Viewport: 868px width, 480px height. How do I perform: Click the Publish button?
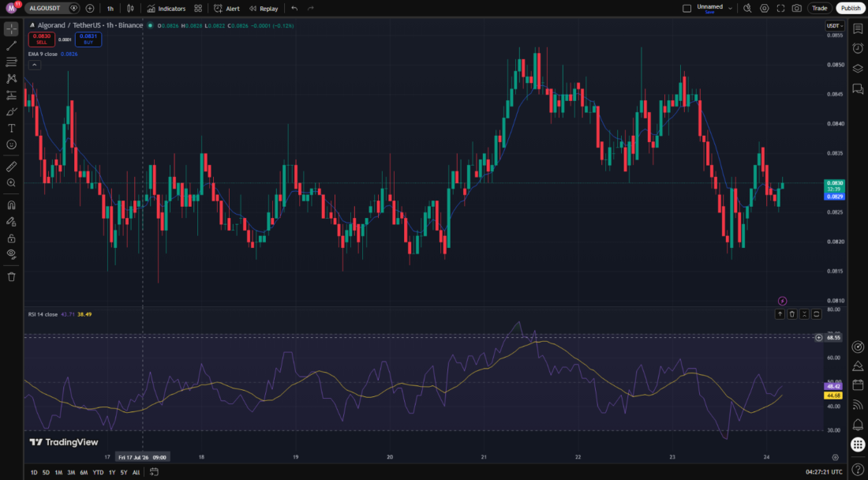(x=851, y=9)
